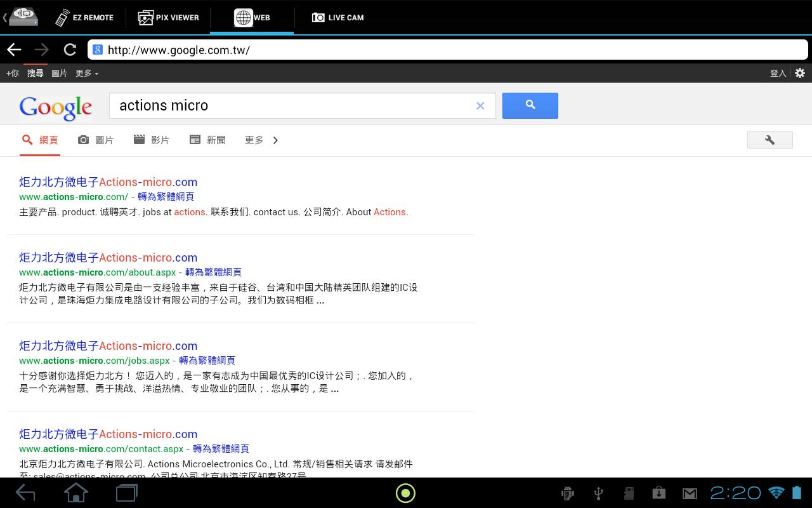Expand the 更多 filter chevron
This screenshot has width=812, height=508.
click(275, 140)
